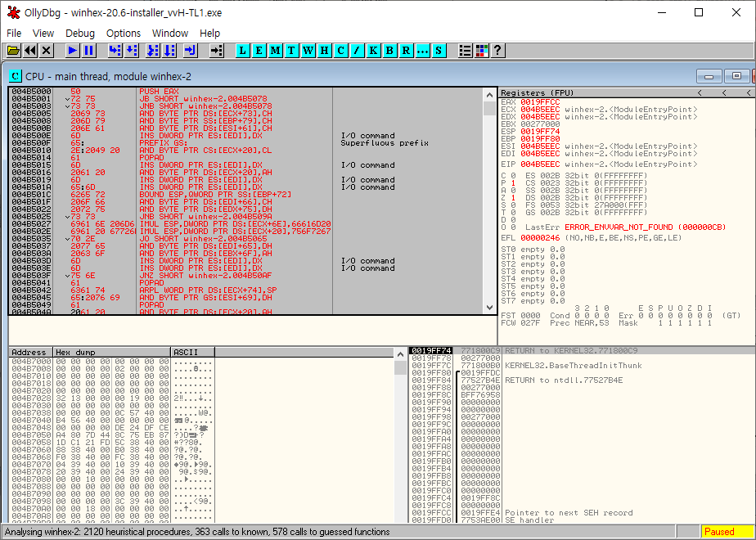Select the EBX register value 00277000

point(540,124)
